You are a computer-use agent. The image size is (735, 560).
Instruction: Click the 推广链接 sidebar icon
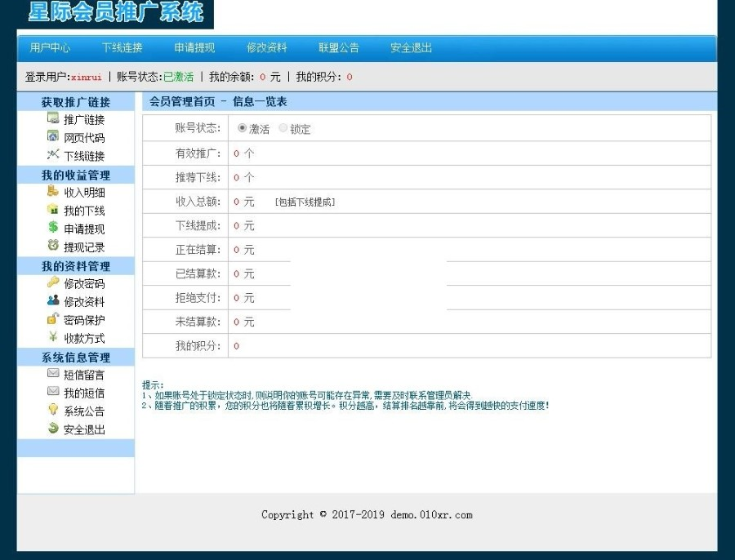[53, 119]
